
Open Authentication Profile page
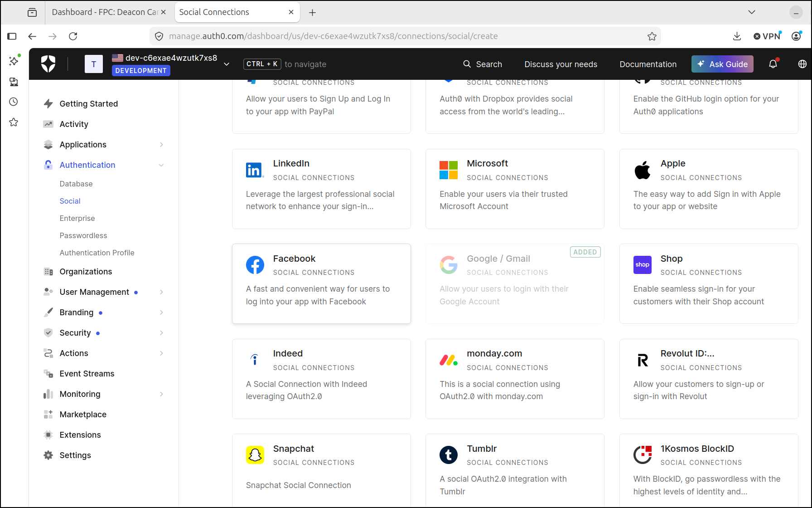[x=97, y=253]
